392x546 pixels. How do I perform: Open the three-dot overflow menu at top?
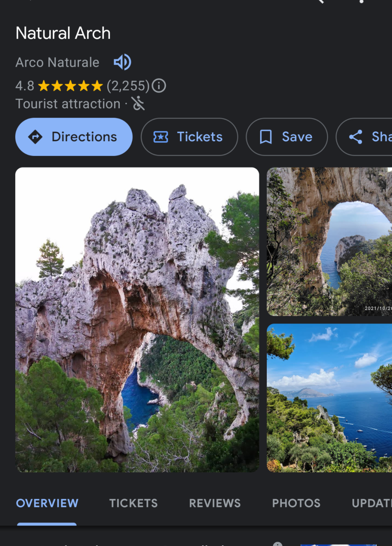point(361,2)
